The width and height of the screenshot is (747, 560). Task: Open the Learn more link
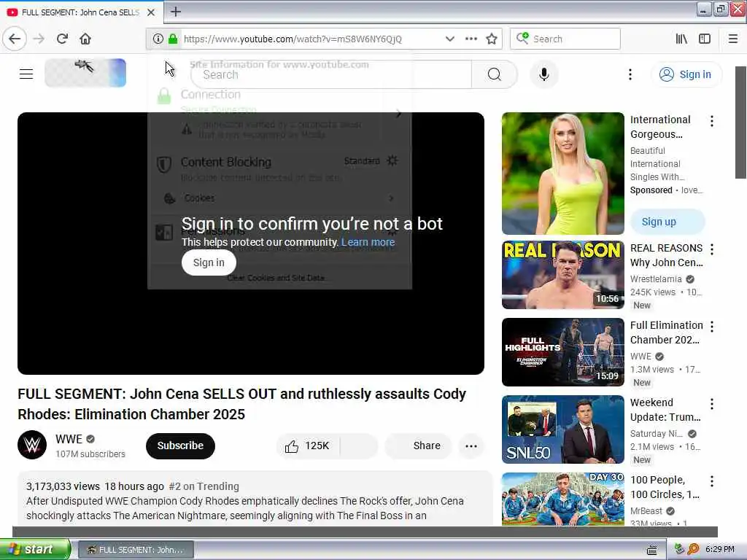coord(368,242)
